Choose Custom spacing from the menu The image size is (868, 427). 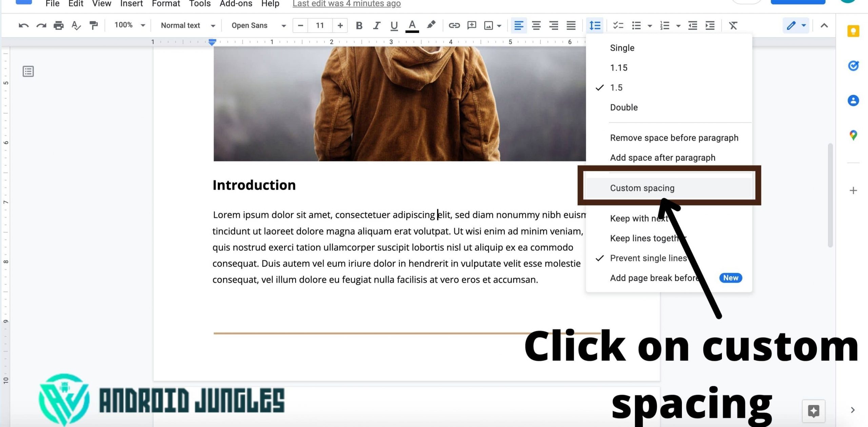(x=669, y=188)
